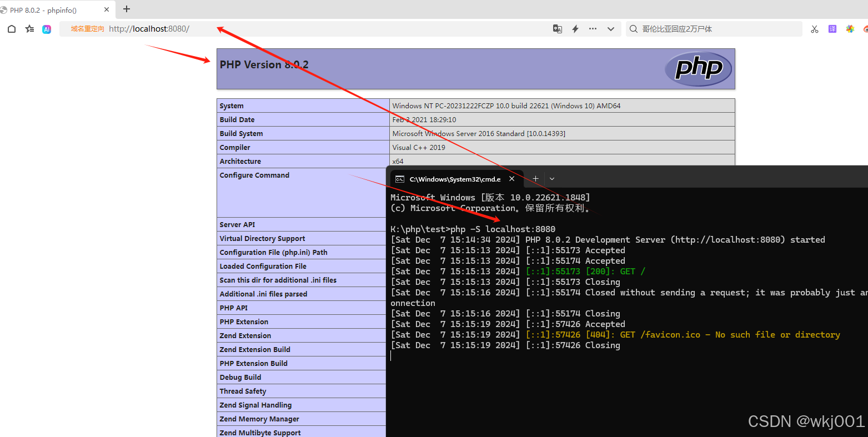Viewport: 868px width, 437px height.
Task: Click the 'Virtual Directory Support' row label
Action: point(262,239)
